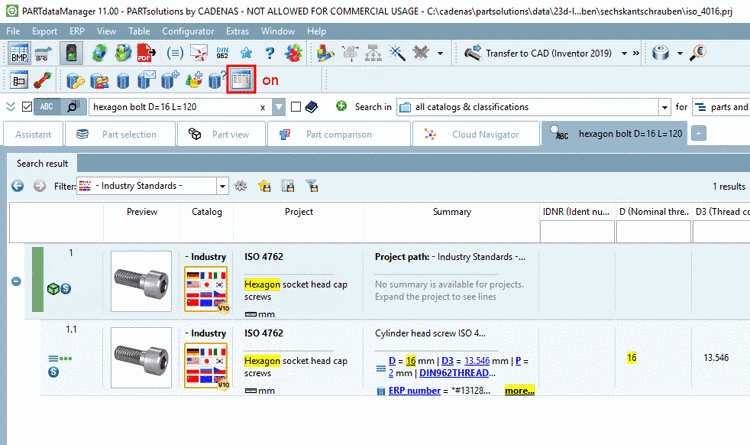The height and width of the screenshot is (445, 750).
Task: Click the IDNR column filter field
Action: [x=577, y=232]
